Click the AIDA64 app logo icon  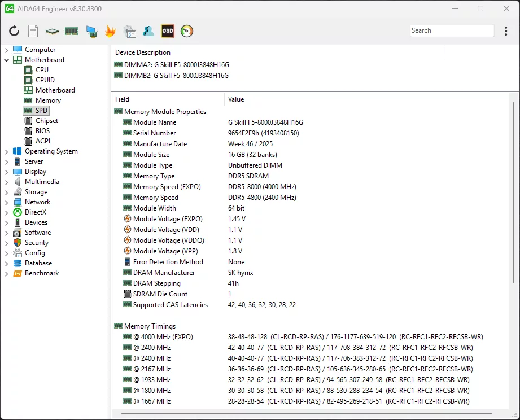click(9, 8)
